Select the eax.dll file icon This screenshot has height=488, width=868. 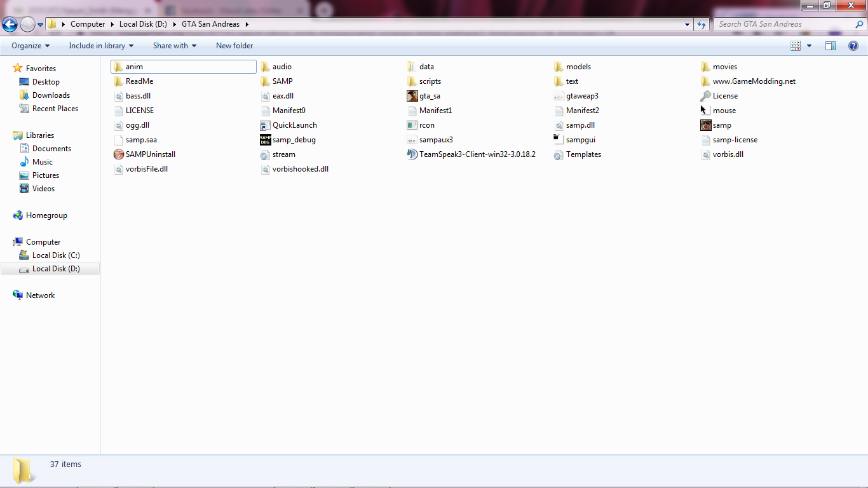266,96
